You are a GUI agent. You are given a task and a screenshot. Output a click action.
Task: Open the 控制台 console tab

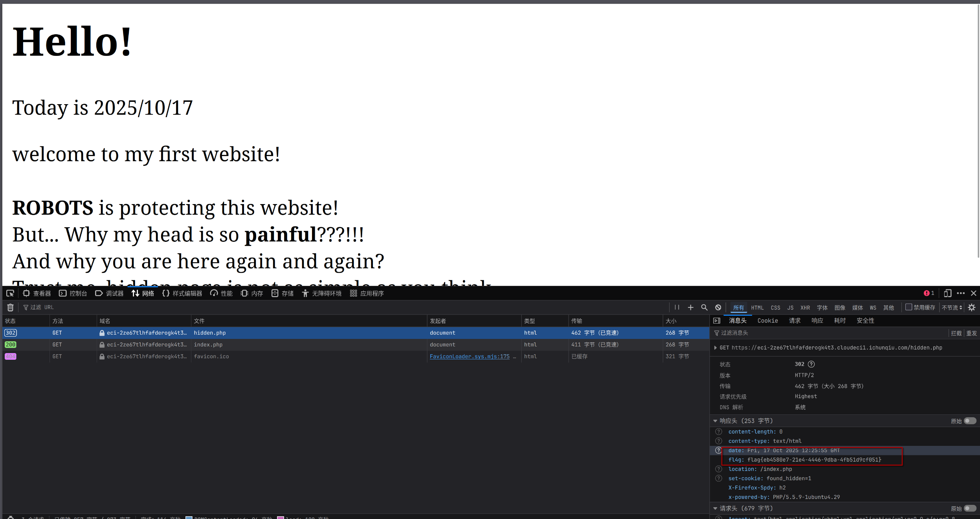73,293
